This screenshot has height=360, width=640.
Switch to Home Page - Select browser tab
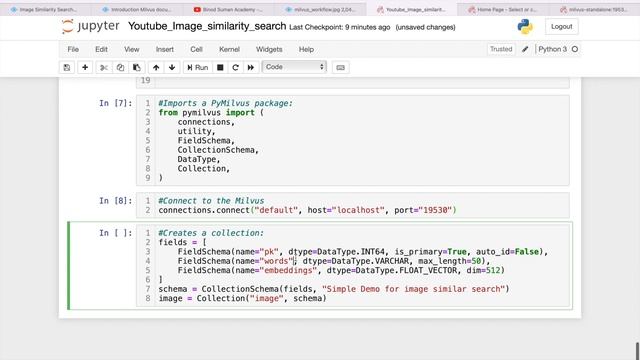click(x=503, y=9)
